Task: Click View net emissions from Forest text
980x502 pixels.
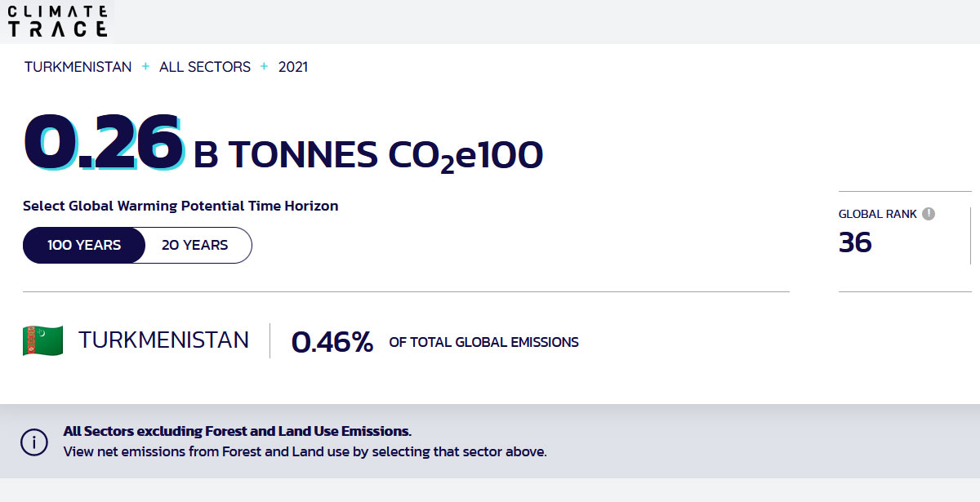Action: [305, 451]
